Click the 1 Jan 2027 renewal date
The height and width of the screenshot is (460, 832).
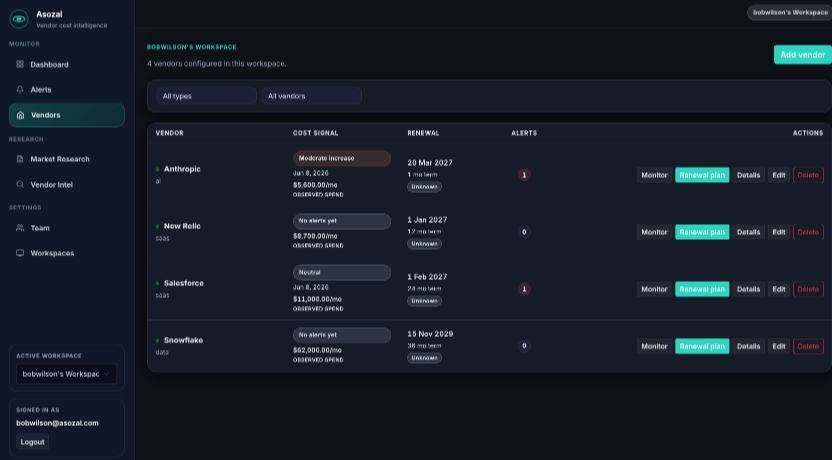(x=427, y=220)
